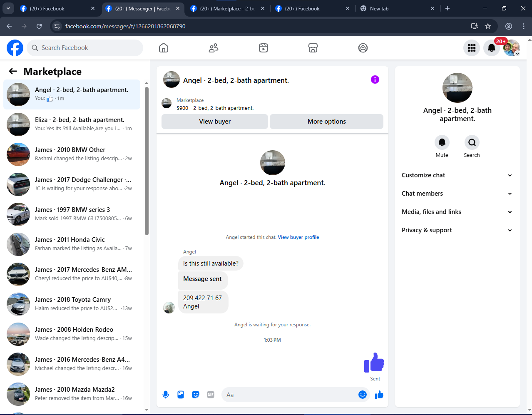Close the Messenger | Facebook tab
Viewport: 532px width, 415px height.
pyautogui.click(x=178, y=8)
